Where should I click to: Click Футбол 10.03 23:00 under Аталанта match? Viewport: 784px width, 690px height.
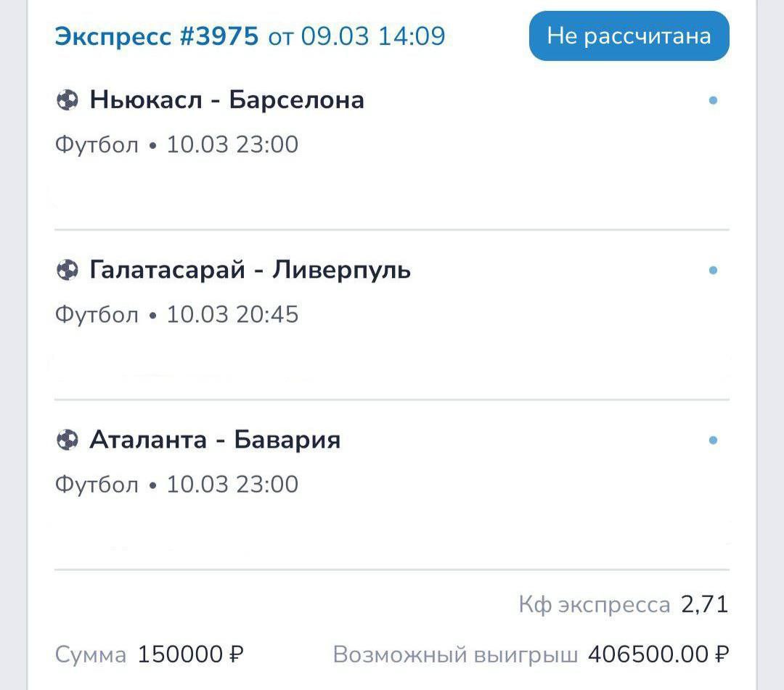click(x=176, y=484)
